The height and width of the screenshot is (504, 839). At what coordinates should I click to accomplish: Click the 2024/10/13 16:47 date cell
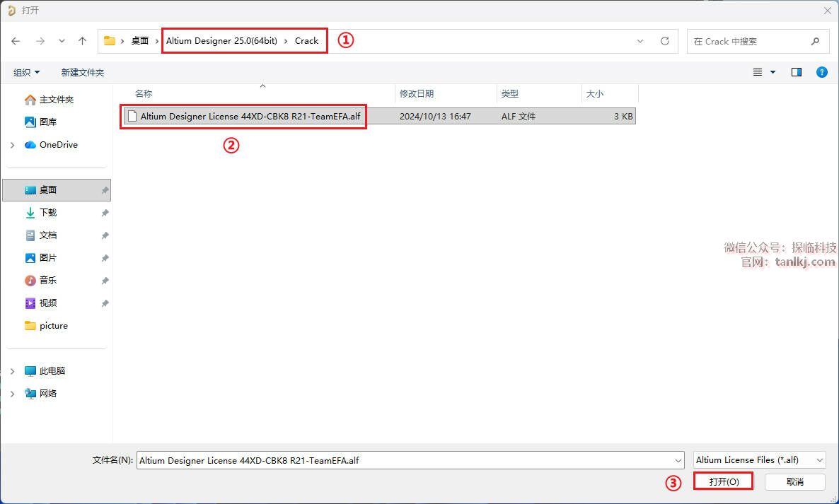[435, 116]
